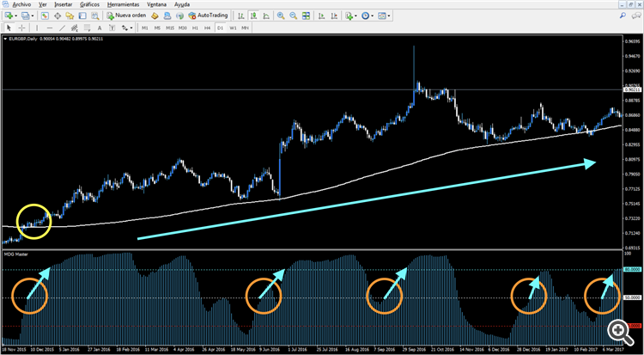Image resolution: width=644 pixels, height=355 pixels.
Task: Switch to M15 timeframe
Action: 170,28
